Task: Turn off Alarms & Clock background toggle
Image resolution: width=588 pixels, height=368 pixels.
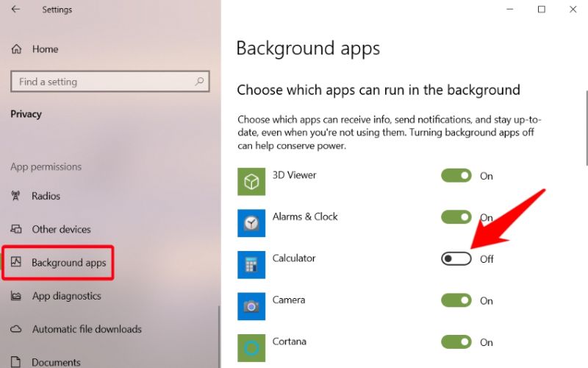Action: [x=456, y=217]
